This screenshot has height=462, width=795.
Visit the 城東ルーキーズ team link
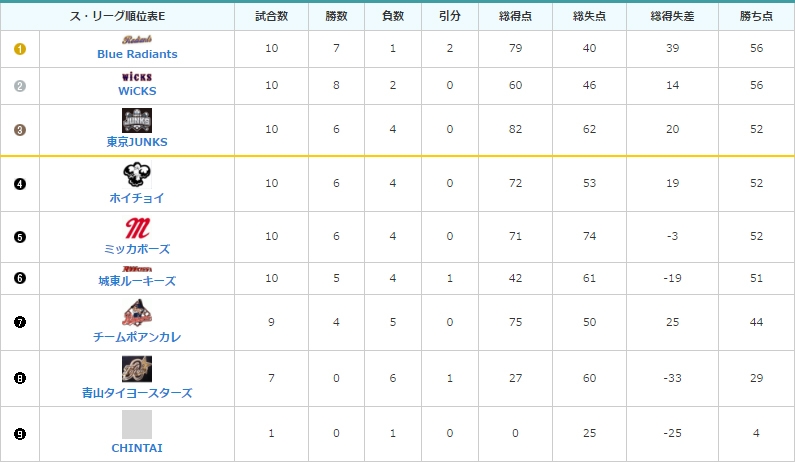[x=137, y=281]
